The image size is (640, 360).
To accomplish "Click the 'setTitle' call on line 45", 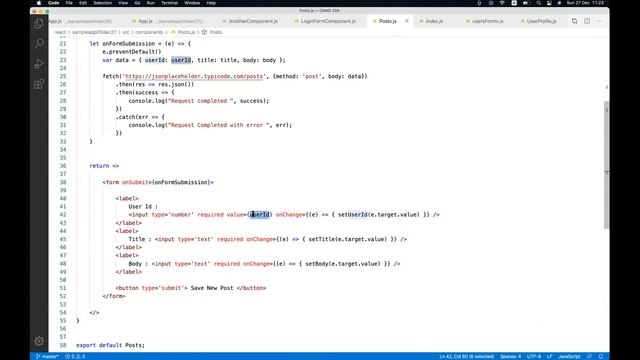I will [321, 239].
